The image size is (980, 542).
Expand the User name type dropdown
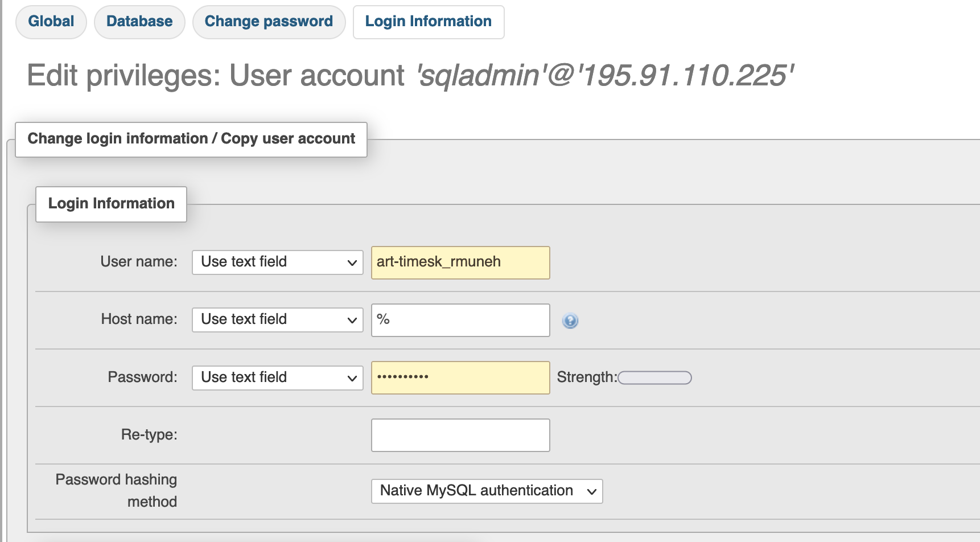[278, 262]
